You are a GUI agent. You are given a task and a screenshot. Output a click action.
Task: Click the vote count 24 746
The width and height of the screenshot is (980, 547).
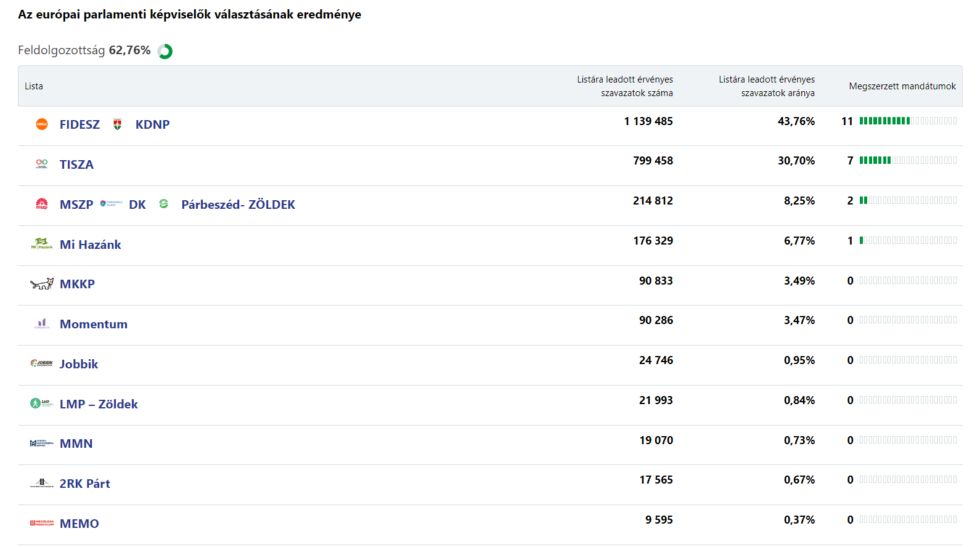[656, 360]
